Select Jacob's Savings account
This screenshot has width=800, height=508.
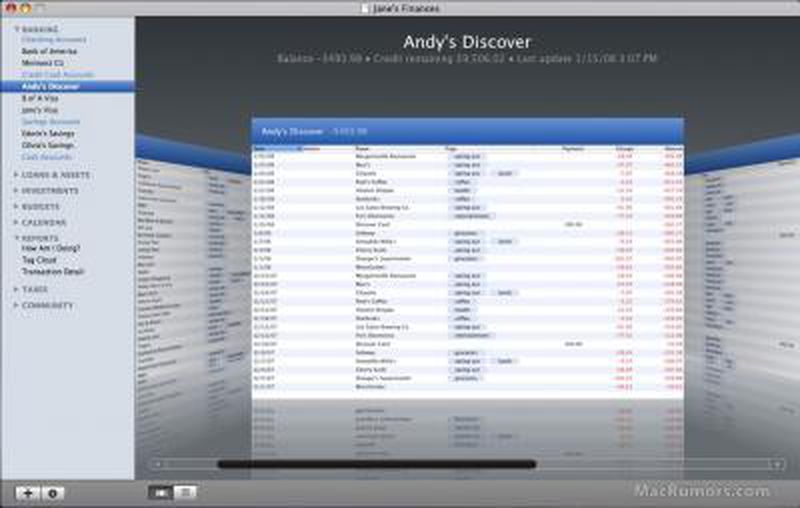(x=48, y=133)
